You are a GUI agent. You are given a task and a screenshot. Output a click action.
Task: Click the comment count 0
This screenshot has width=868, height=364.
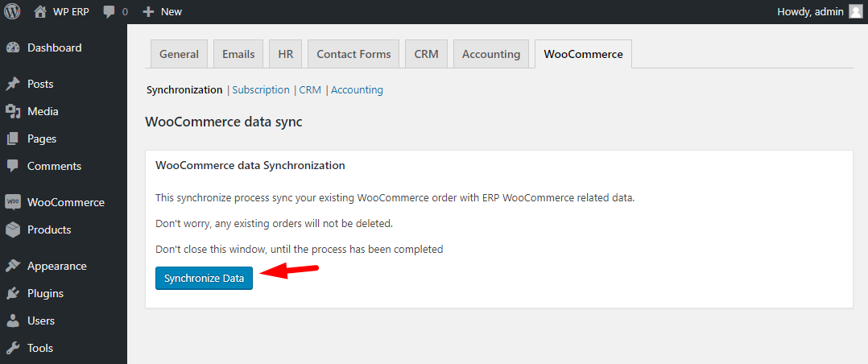[x=125, y=11]
